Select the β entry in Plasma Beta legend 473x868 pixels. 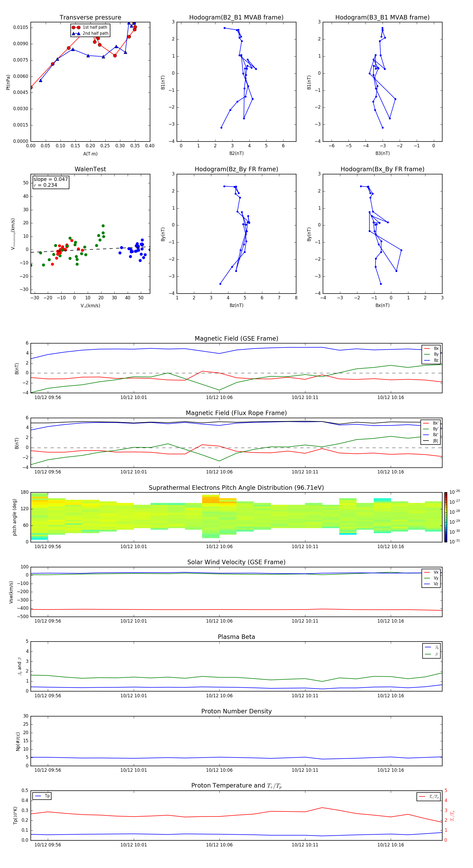click(431, 654)
